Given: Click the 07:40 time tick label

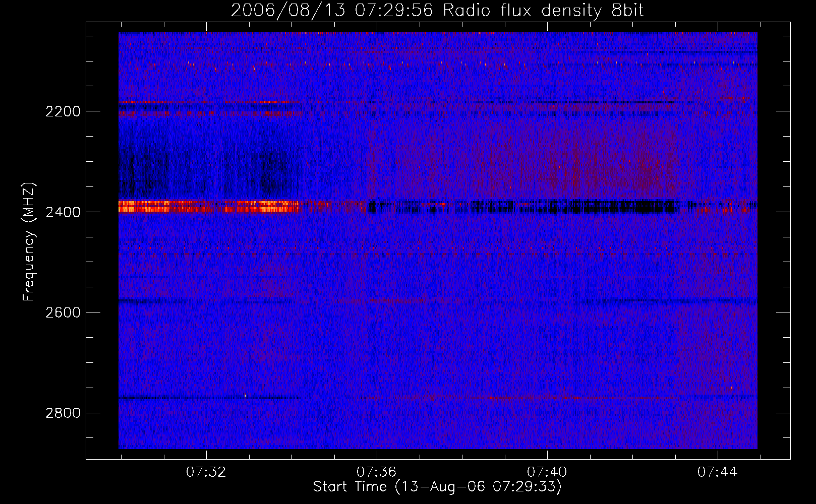Looking at the screenshot, I should (x=547, y=472).
